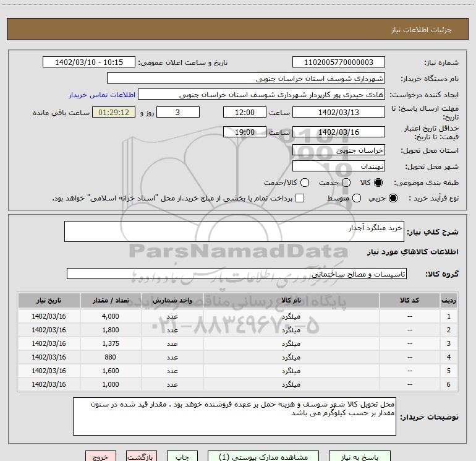Click the goods group field تاسیسات و مصالح ساختمانی
This screenshot has height=461, width=476.
click(237, 274)
